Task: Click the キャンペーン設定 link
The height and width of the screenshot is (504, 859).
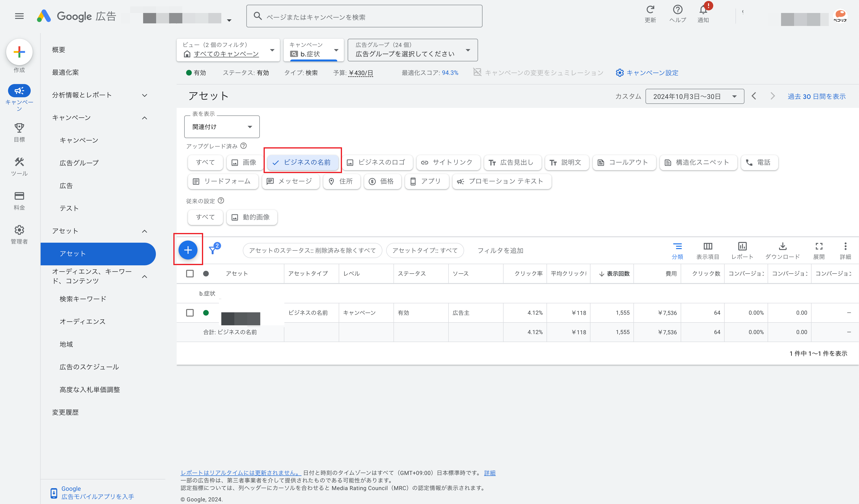Action: (x=647, y=72)
